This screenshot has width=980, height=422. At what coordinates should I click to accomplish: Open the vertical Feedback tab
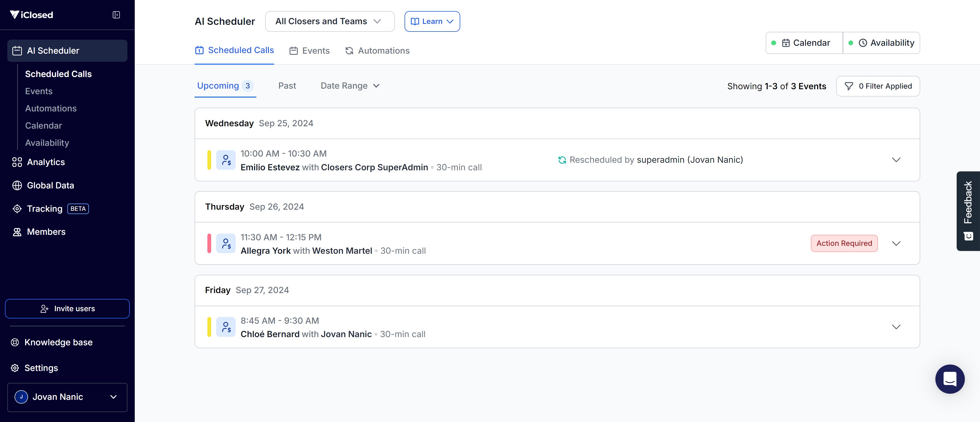tap(968, 211)
